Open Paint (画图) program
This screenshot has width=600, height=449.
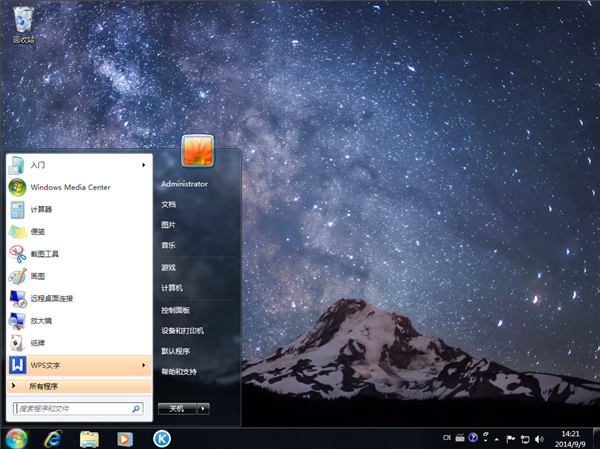(x=37, y=276)
